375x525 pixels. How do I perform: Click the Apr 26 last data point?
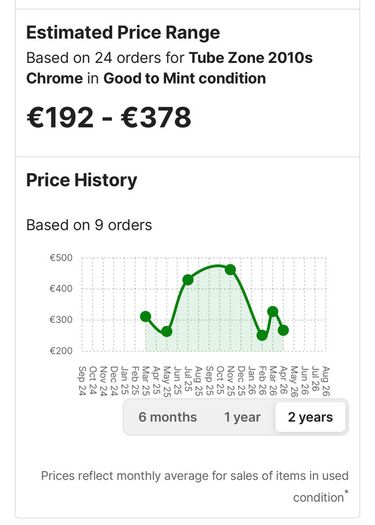click(x=283, y=330)
